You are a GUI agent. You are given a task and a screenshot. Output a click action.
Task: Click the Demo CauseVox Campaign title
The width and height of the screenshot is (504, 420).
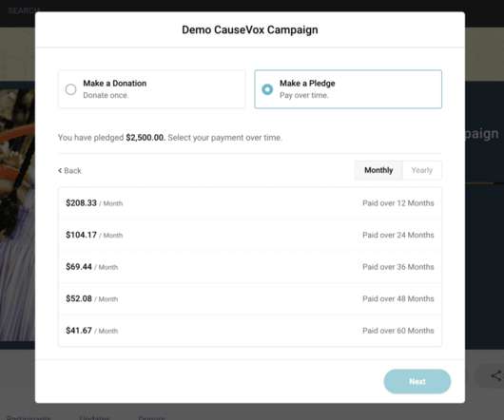point(250,29)
